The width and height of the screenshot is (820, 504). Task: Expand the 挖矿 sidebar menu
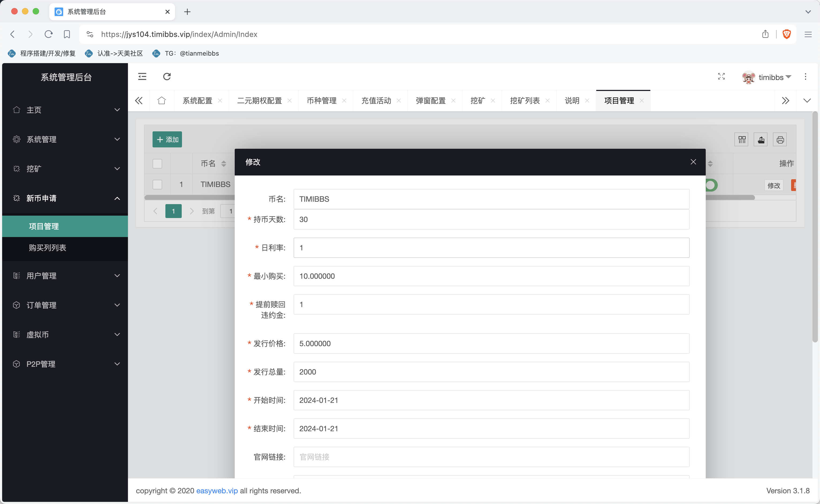tap(65, 169)
